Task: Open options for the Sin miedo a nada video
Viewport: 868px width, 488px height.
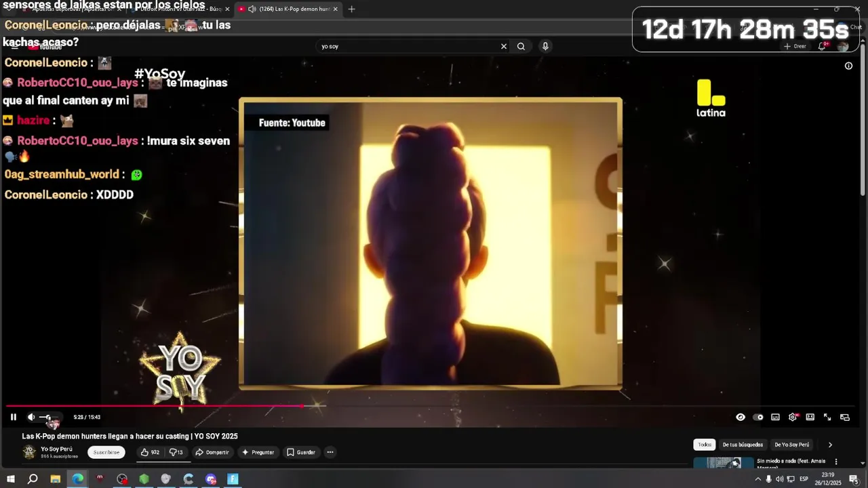Action: (836, 462)
